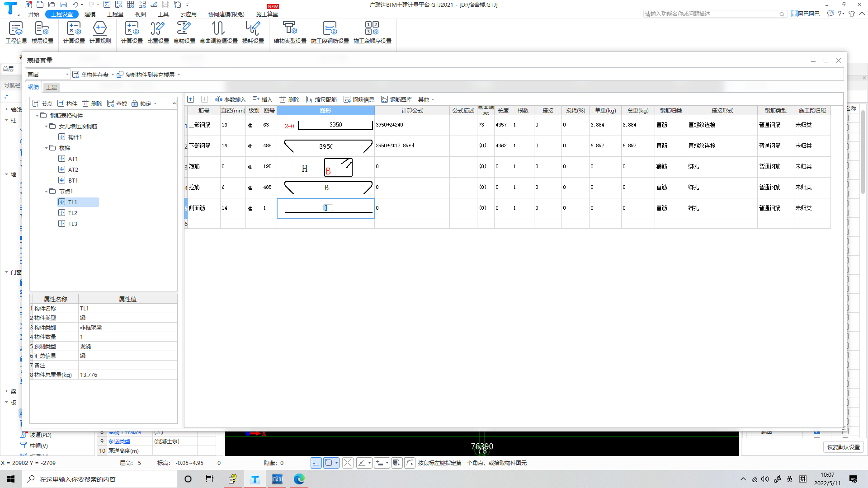Open 比重设置 in the ribbon
The width and height of the screenshot is (868, 488).
158,33
